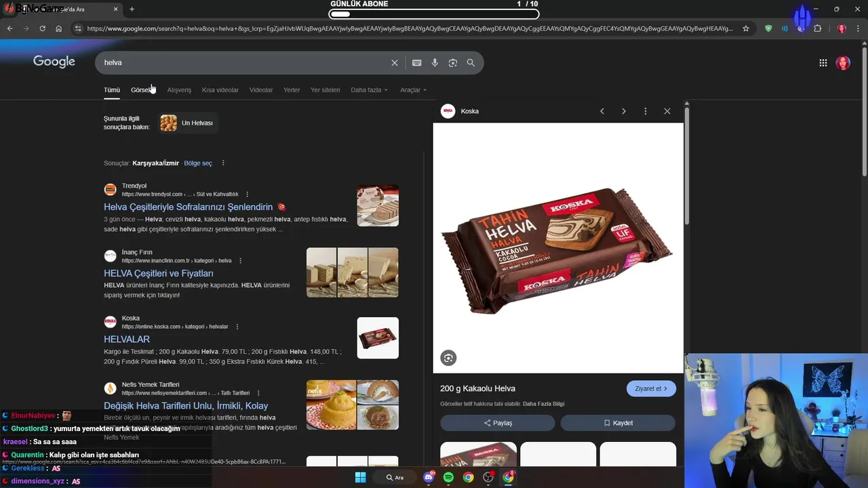Go to the Google logo homepage

pos(54,62)
